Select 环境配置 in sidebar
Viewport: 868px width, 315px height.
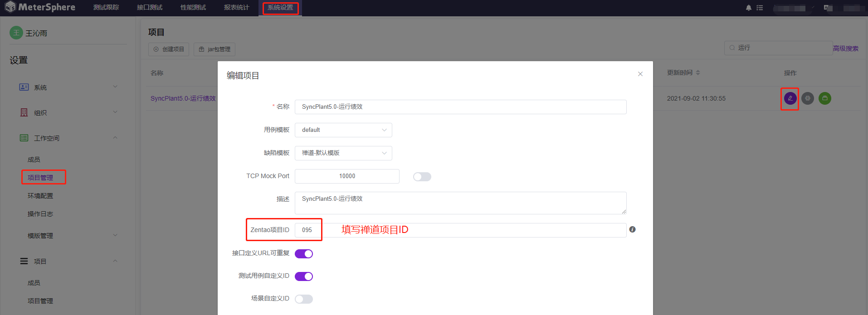[x=40, y=196]
